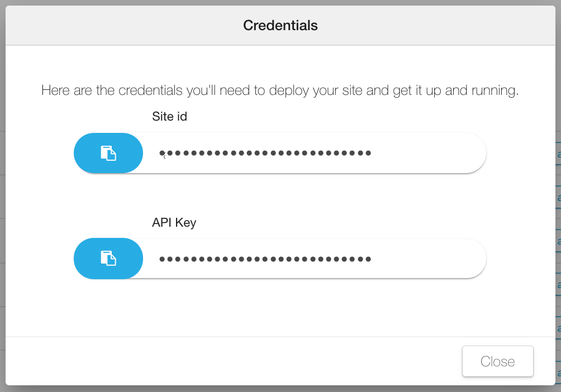Click the black redaction box over API Key
The image size is (561, 392).
click(274, 259)
